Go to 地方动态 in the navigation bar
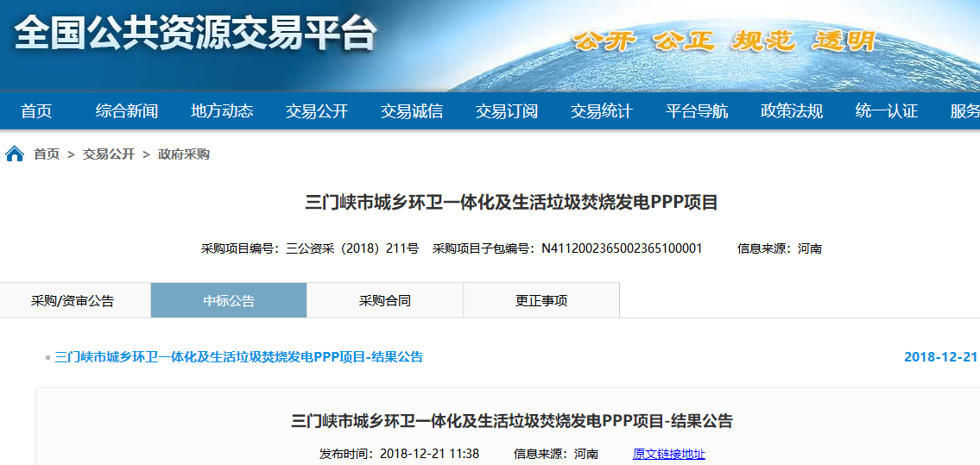The height and width of the screenshot is (465, 980). 222,111
